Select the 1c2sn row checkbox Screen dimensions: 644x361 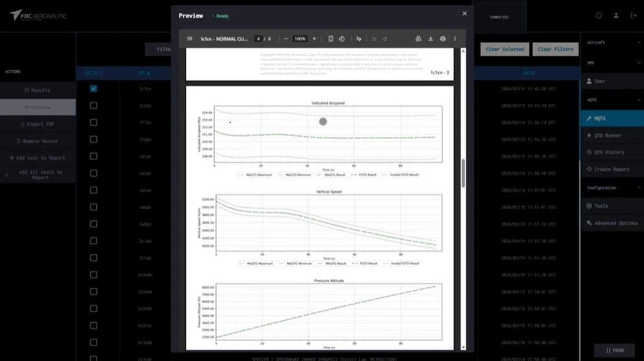coord(94,105)
